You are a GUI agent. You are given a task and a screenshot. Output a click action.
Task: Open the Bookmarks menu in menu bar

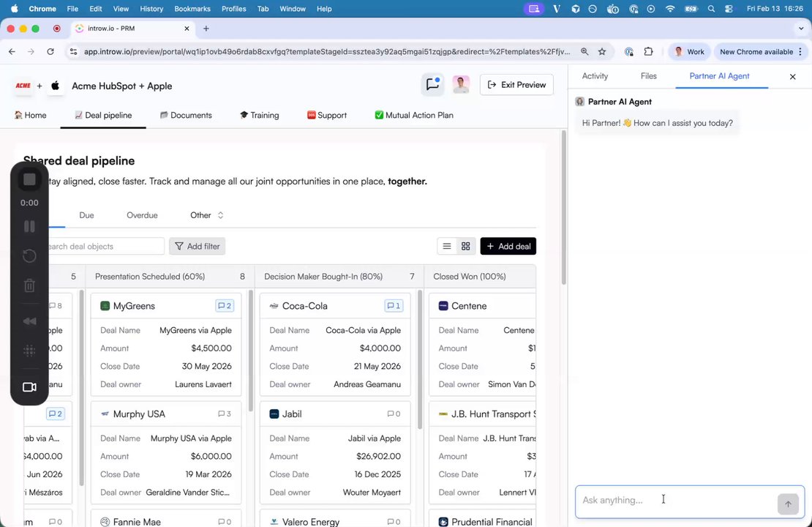[x=192, y=9]
